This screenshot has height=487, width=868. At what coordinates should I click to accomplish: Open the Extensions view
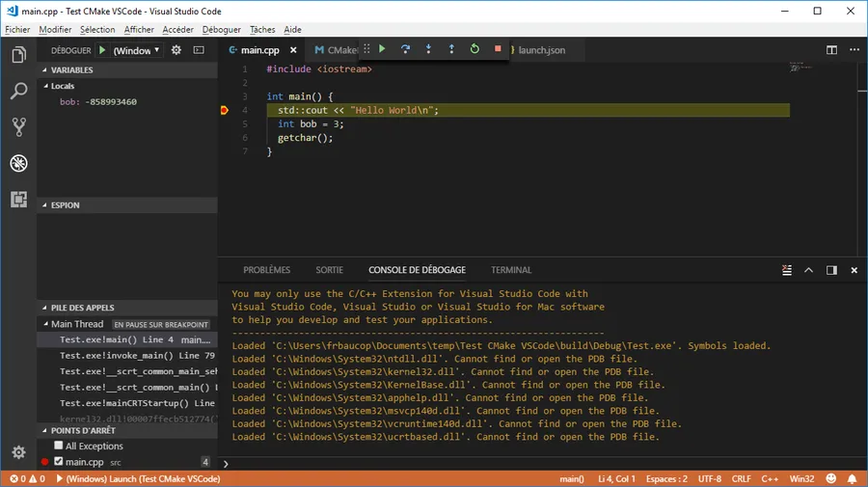19,200
